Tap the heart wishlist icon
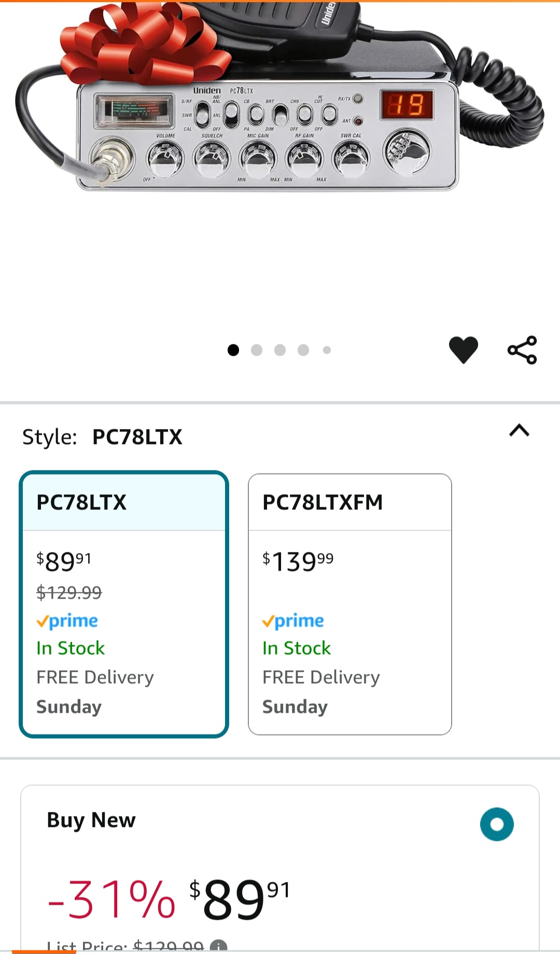 pos(463,350)
